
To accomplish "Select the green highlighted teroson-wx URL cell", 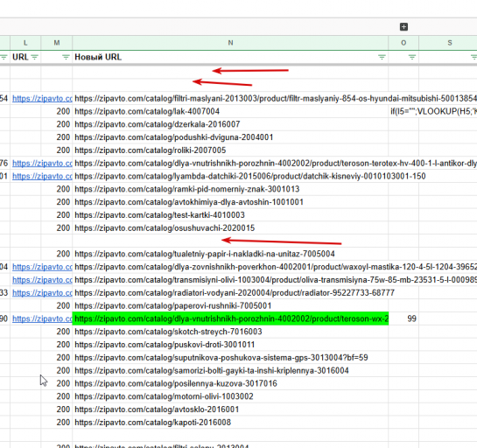I will coord(230,318).
